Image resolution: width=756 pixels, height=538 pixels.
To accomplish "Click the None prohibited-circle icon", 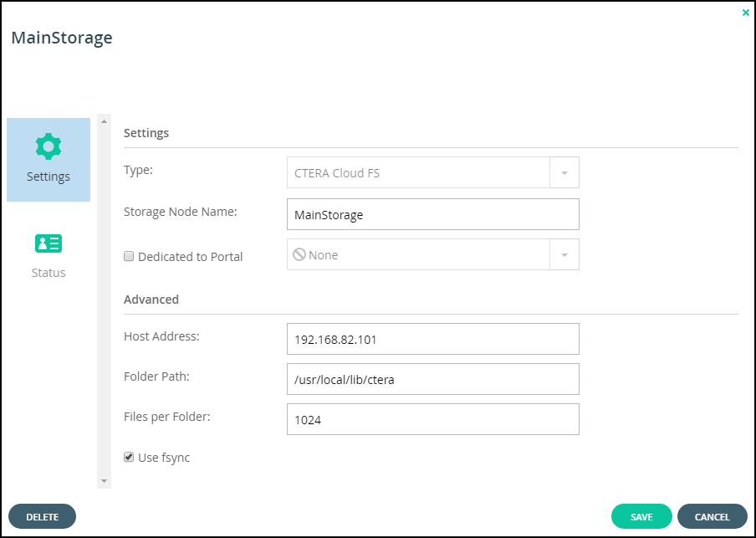I will 299,254.
